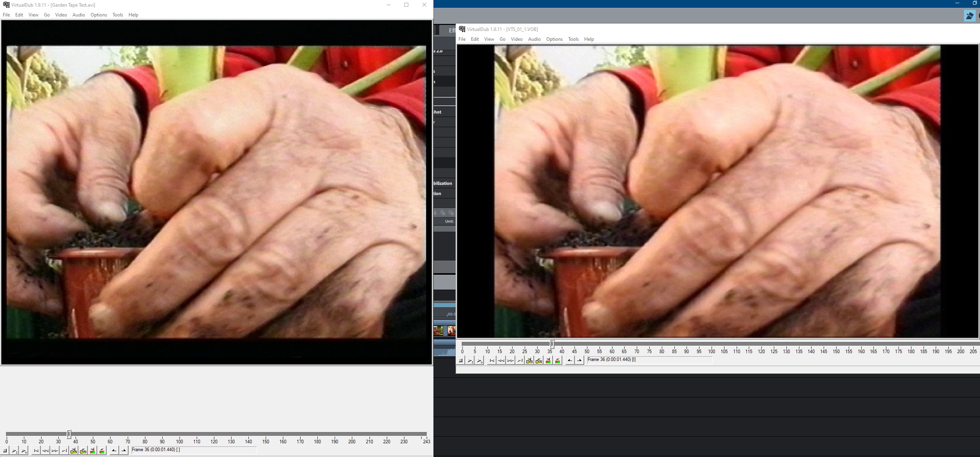Viewport: 980px width, 457px height.
Task: Set mark-in point in Garden Tape window
Action: click(x=114, y=451)
